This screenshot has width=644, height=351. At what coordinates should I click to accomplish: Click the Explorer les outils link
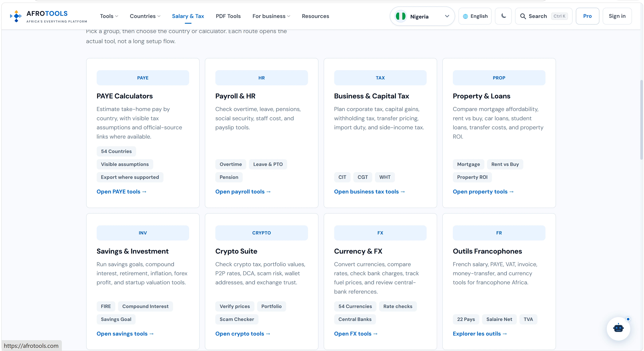pos(480,334)
